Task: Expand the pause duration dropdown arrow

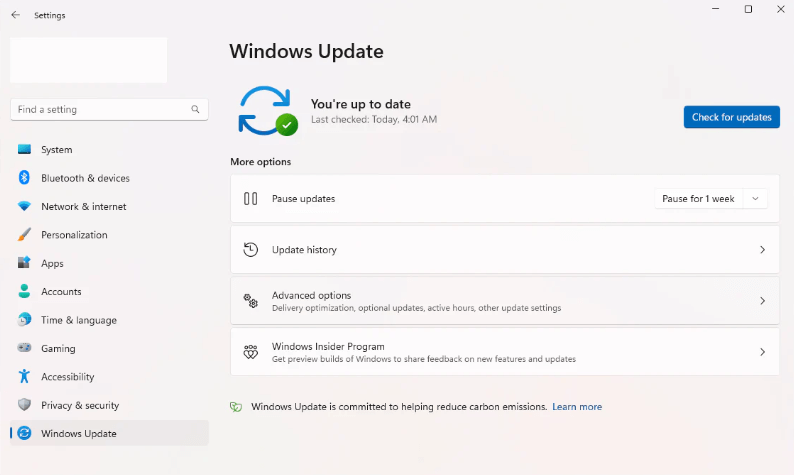Action: tap(755, 199)
